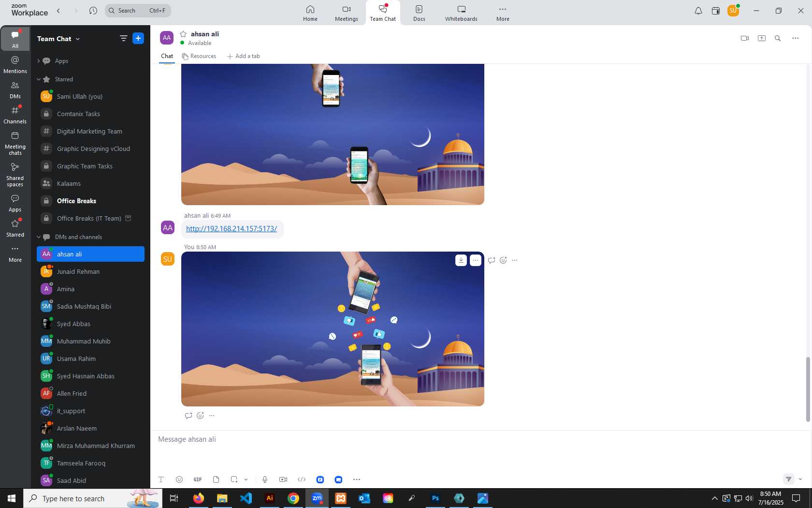Open the Office Breaks channel
Screen dimensions: 812x508
90,201
